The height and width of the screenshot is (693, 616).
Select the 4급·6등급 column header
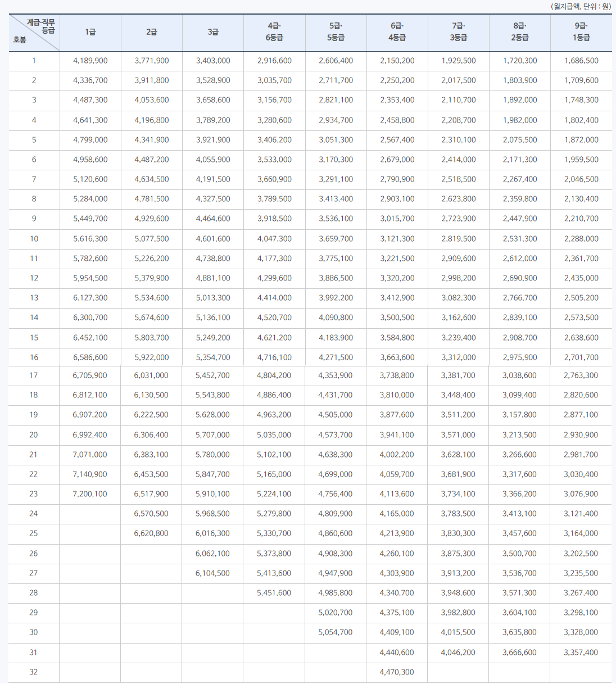point(274,32)
